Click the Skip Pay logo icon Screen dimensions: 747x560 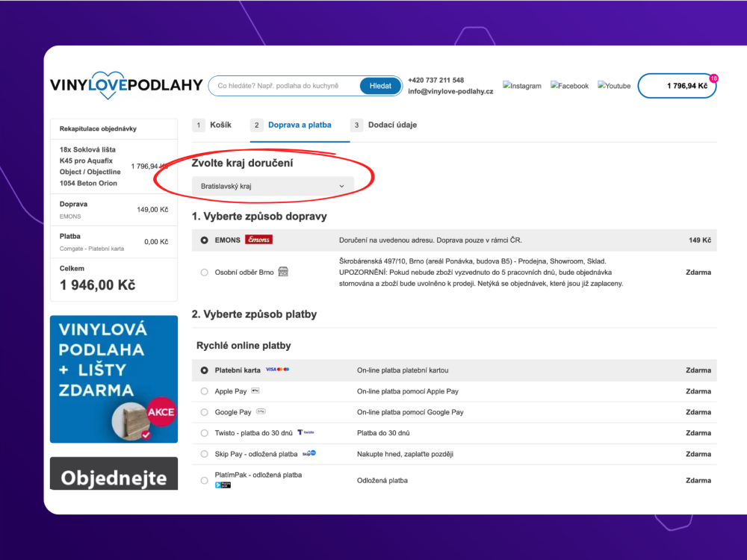point(309,453)
